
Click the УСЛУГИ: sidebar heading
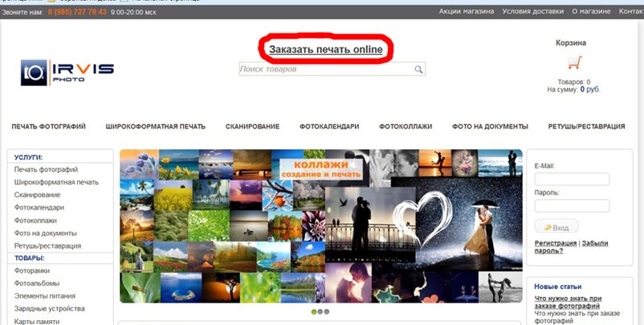28,157
